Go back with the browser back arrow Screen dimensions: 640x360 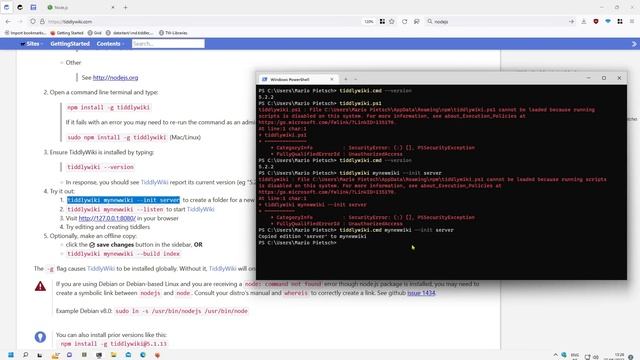(x=8, y=22)
